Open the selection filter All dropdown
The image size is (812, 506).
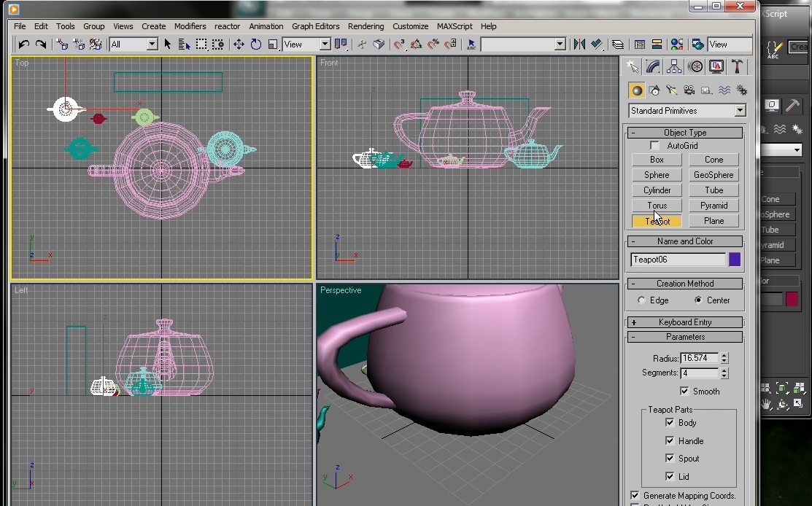(152, 44)
